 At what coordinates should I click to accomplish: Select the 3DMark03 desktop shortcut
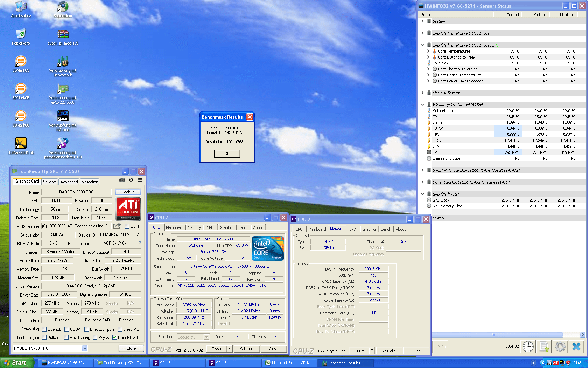21,64
